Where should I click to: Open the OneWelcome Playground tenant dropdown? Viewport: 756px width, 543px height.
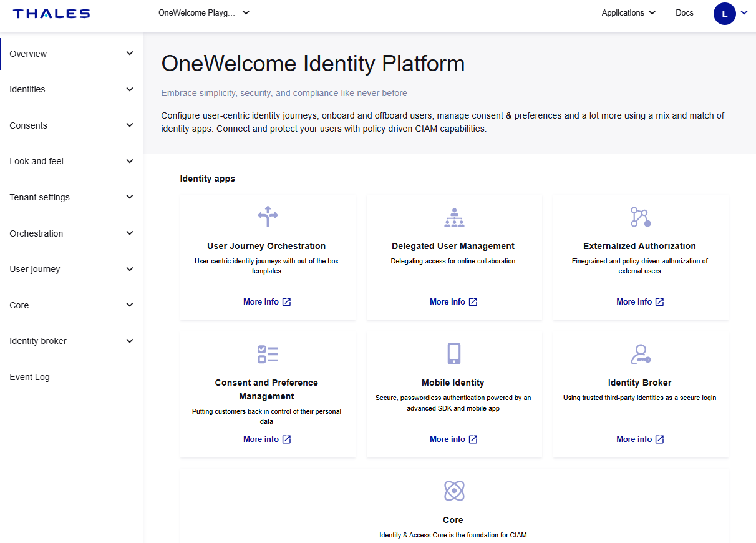click(x=204, y=12)
